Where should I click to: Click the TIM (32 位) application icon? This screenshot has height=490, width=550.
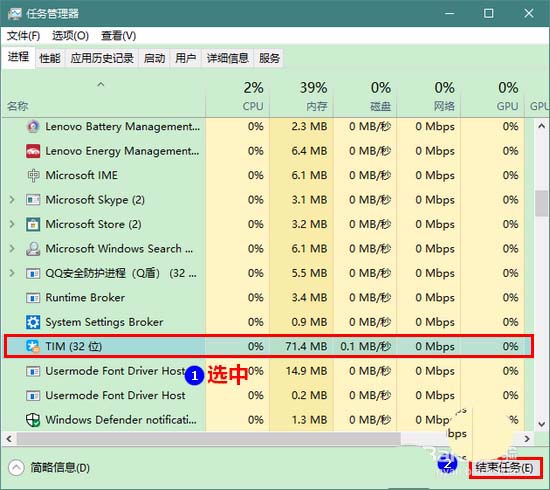point(33,347)
